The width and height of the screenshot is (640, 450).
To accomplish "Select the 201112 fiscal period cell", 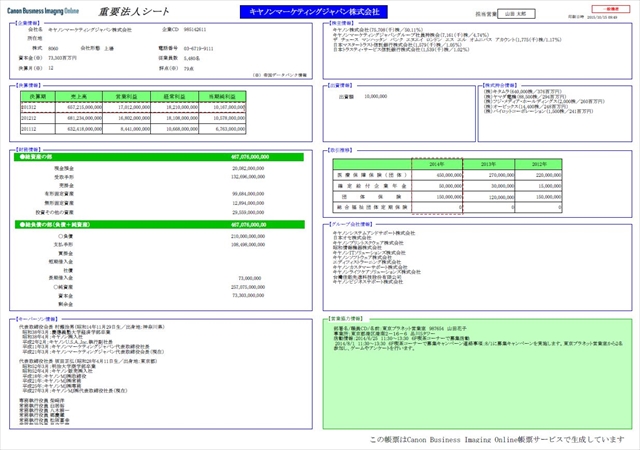I will pyautogui.click(x=38, y=129).
